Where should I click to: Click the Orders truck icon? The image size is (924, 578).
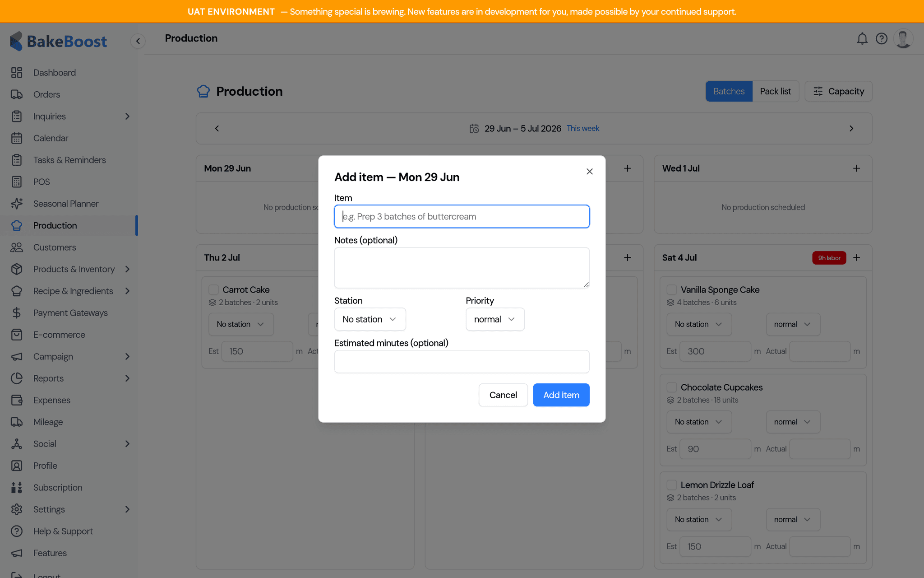pos(17,94)
